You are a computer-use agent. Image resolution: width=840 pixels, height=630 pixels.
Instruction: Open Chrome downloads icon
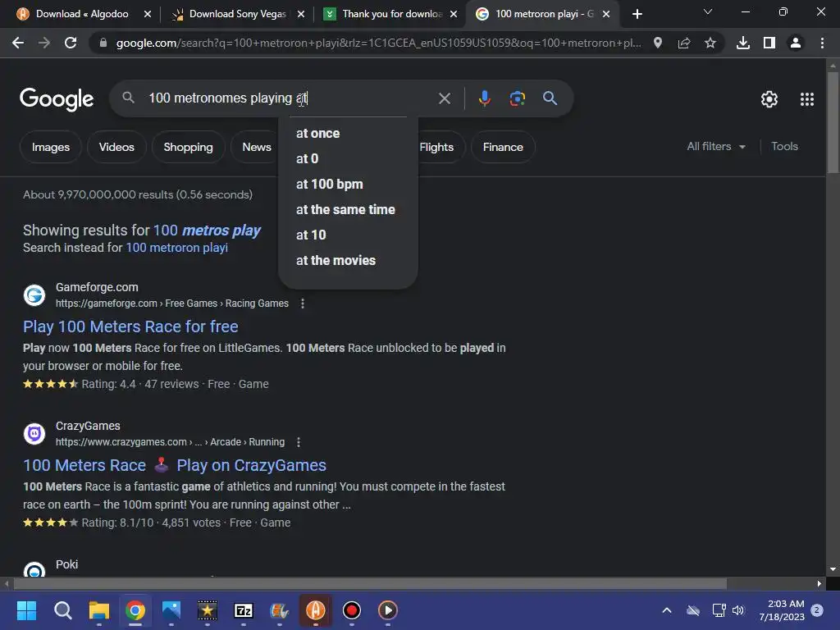[743, 43]
